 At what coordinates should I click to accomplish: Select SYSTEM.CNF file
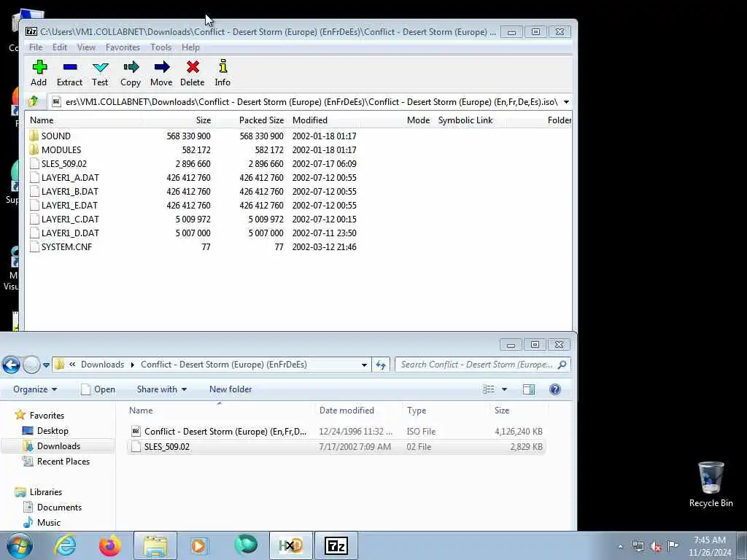(66, 246)
